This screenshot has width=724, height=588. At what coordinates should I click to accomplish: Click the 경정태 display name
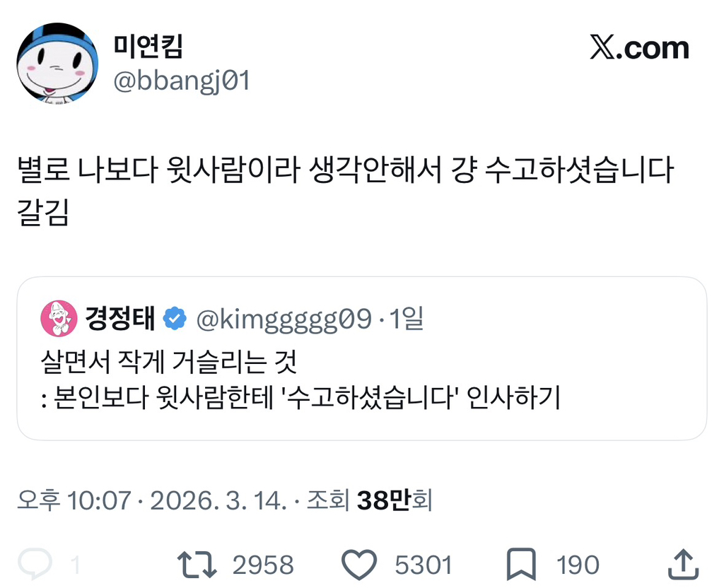pyautogui.click(x=120, y=319)
